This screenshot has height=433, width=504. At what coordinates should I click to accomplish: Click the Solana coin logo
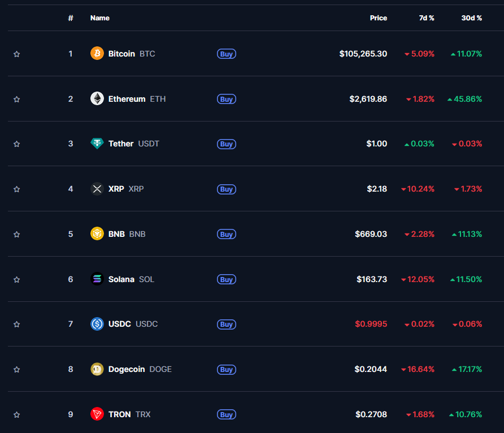pyautogui.click(x=97, y=279)
